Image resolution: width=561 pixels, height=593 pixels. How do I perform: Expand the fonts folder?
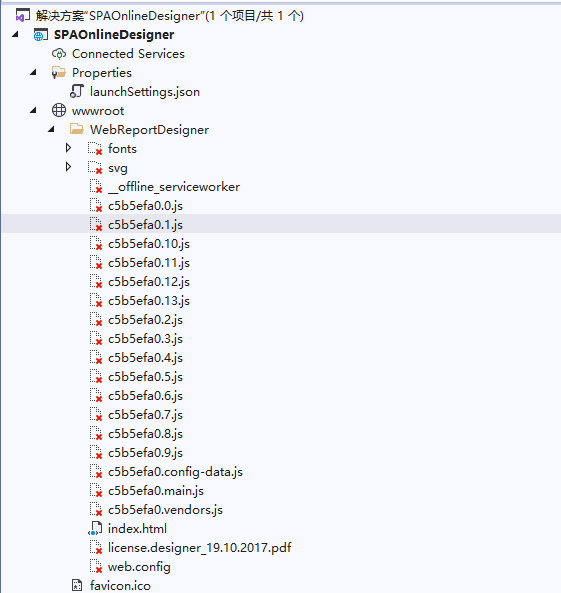click(68, 148)
